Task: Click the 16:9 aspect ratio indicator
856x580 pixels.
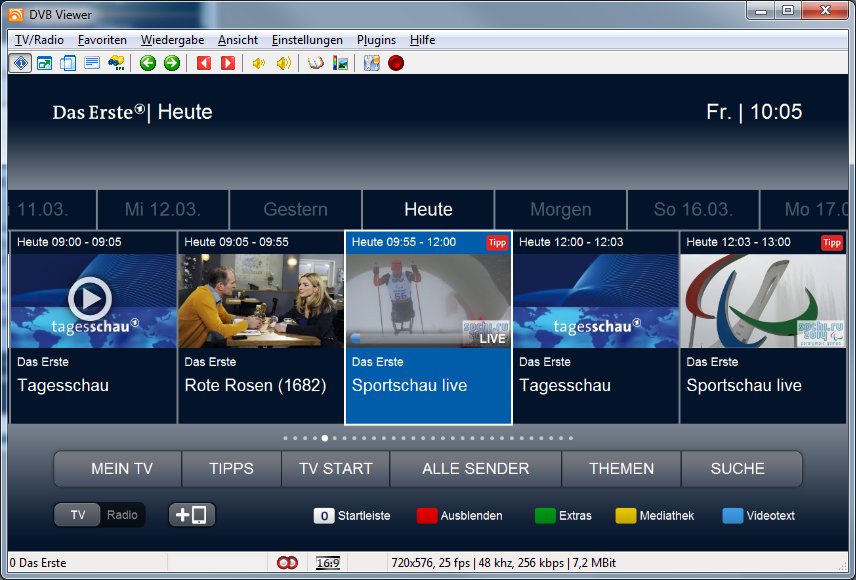Action: click(327, 562)
